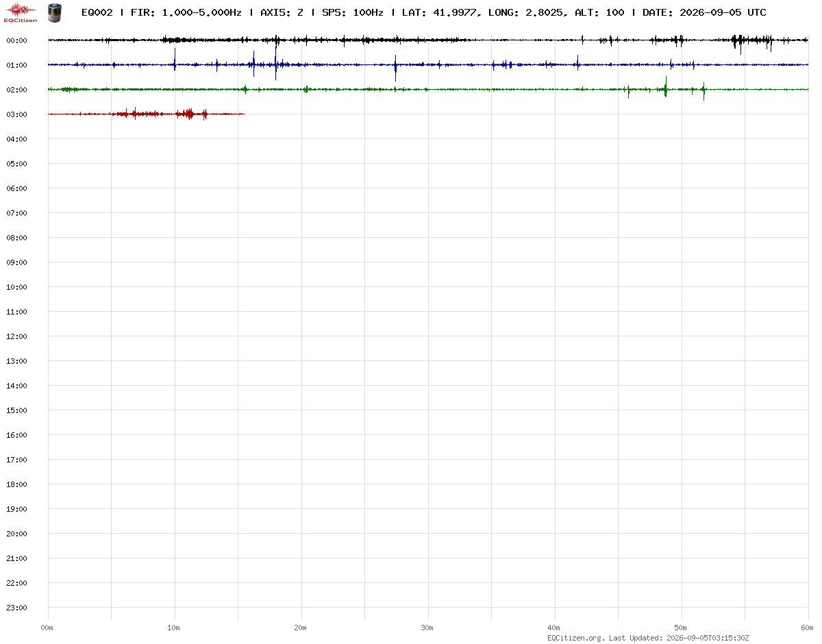The width and height of the screenshot is (822, 644).
Task: Click the 00:00 hour row label
Action: [16, 40]
